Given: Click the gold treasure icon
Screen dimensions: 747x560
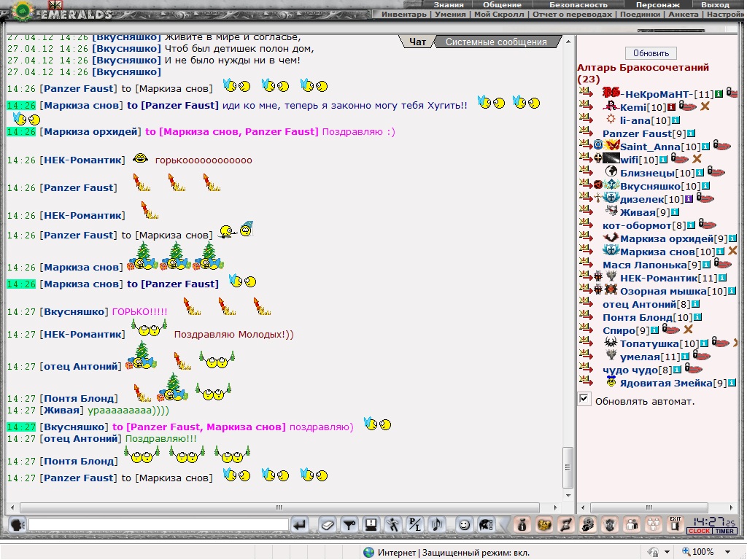Looking at the screenshot, I should (x=544, y=525).
